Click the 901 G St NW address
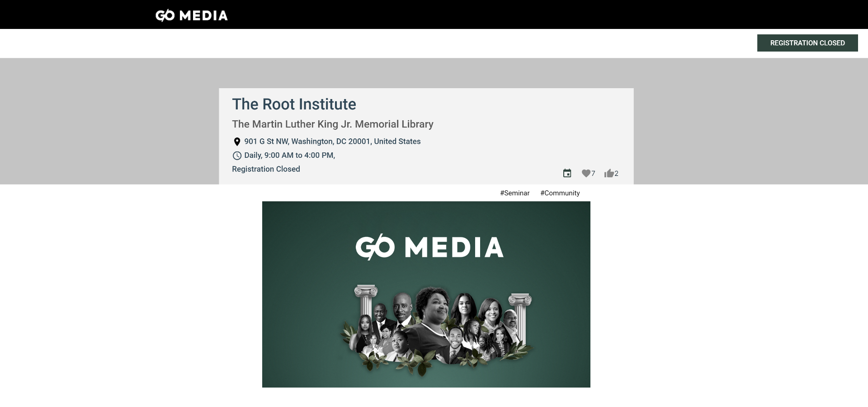This screenshot has height=407, width=868. click(x=332, y=142)
